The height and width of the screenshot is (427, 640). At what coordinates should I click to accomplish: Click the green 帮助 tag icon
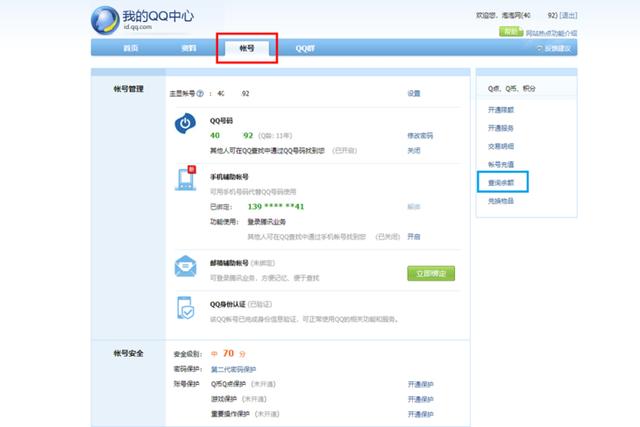511,31
